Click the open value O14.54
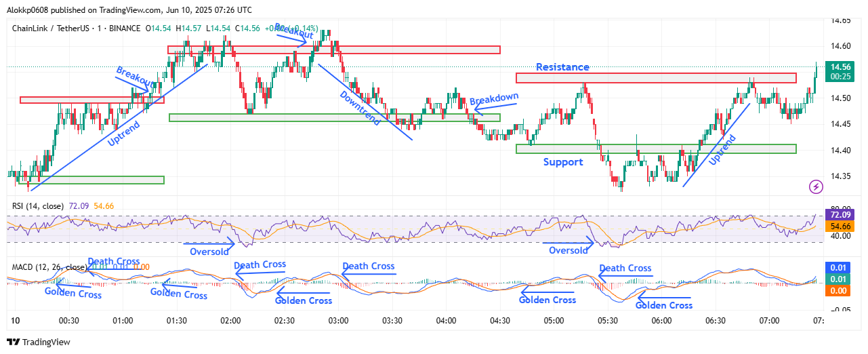 click(x=159, y=28)
